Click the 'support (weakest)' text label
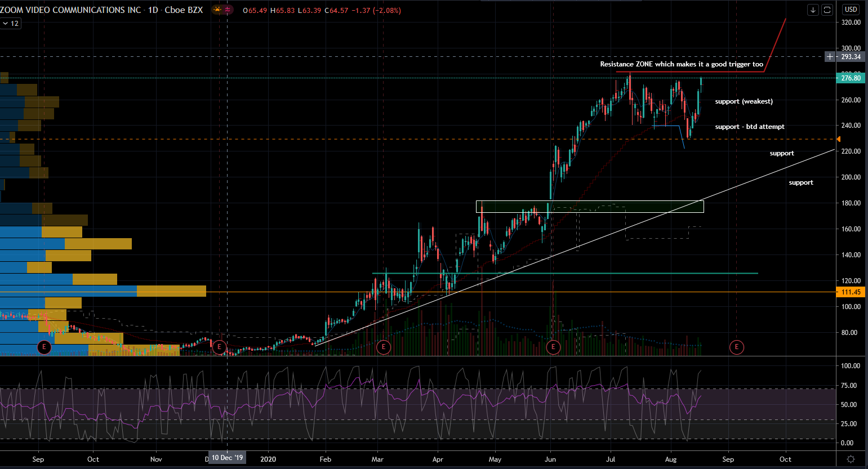The height and width of the screenshot is (469, 868). point(744,101)
